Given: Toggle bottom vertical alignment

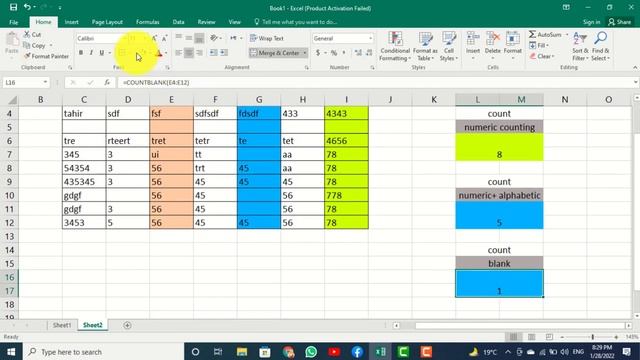Looking at the screenshot, I should [199, 38].
